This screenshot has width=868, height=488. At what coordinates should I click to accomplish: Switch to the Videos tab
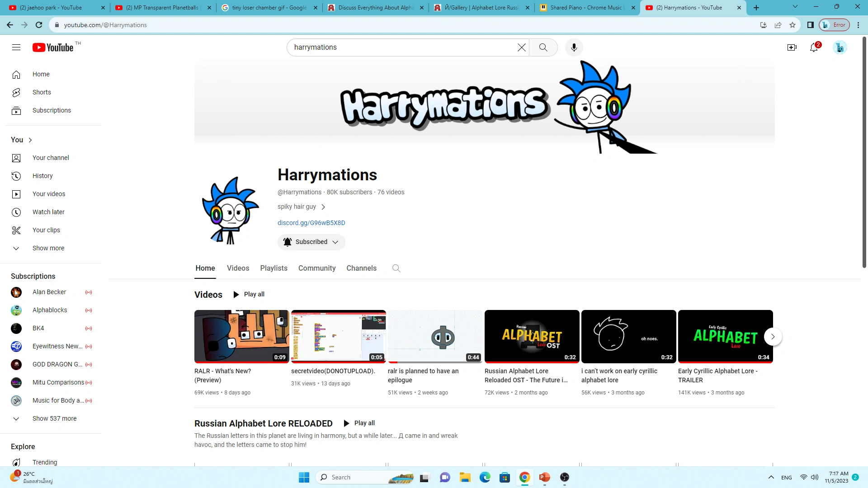pyautogui.click(x=238, y=268)
